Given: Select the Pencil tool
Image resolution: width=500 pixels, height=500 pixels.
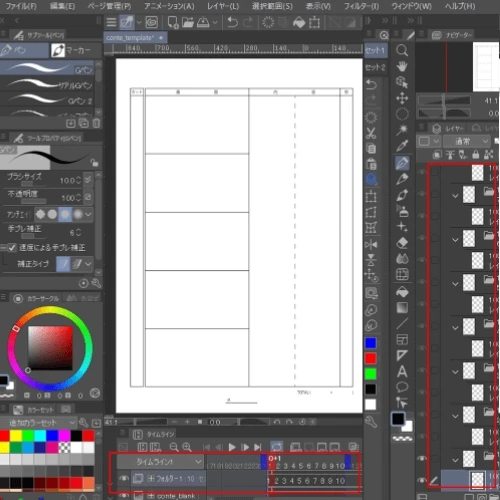Looking at the screenshot, I should [402, 179].
